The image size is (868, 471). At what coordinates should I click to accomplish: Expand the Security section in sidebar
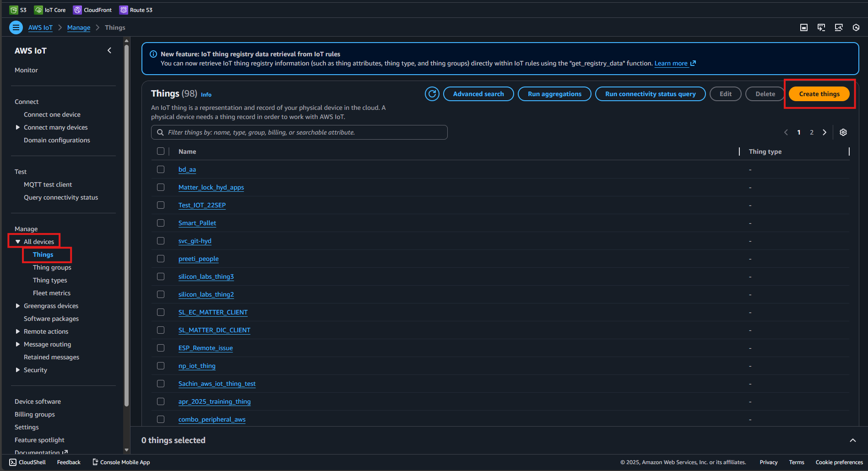18,370
